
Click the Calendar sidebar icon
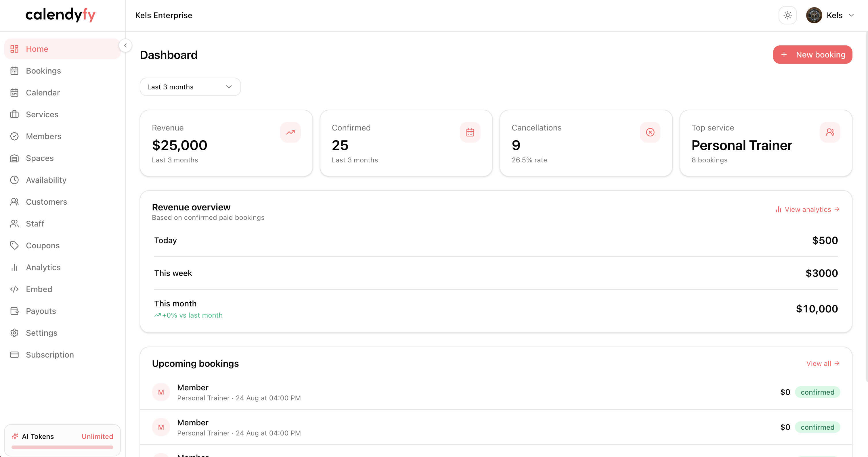[14, 93]
